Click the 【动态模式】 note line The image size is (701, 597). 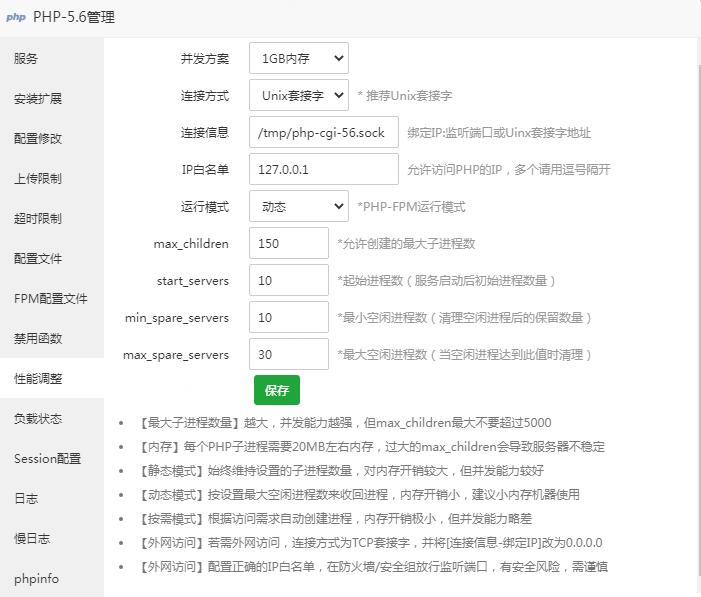pyautogui.click(x=359, y=495)
